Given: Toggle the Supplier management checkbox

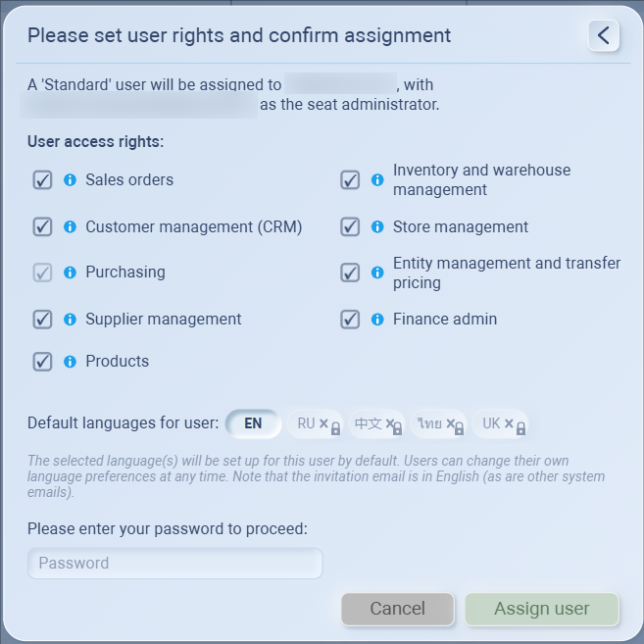Looking at the screenshot, I should tap(42, 320).
